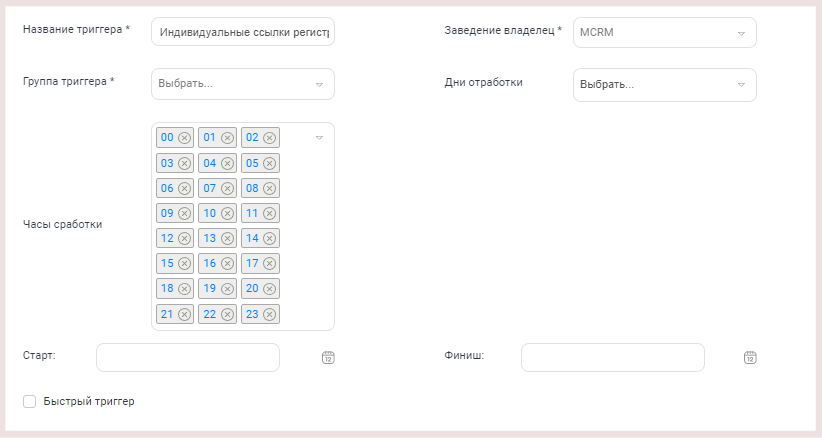Remove hour 06 tag
Screen dimensions: 822x438
click(x=184, y=189)
